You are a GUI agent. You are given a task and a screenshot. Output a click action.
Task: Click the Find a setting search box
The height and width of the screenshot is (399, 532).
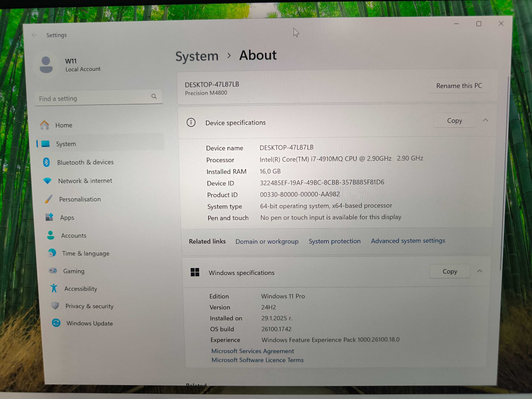click(99, 97)
